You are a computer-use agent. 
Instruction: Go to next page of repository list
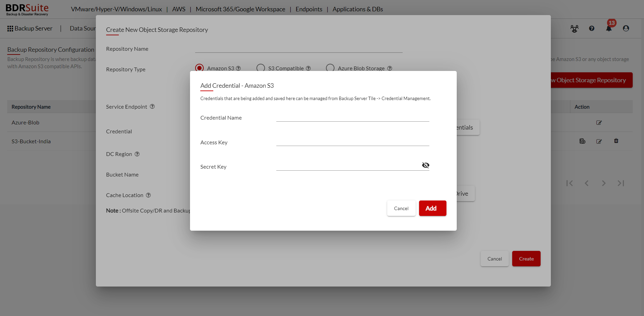[x=604, y=183]
